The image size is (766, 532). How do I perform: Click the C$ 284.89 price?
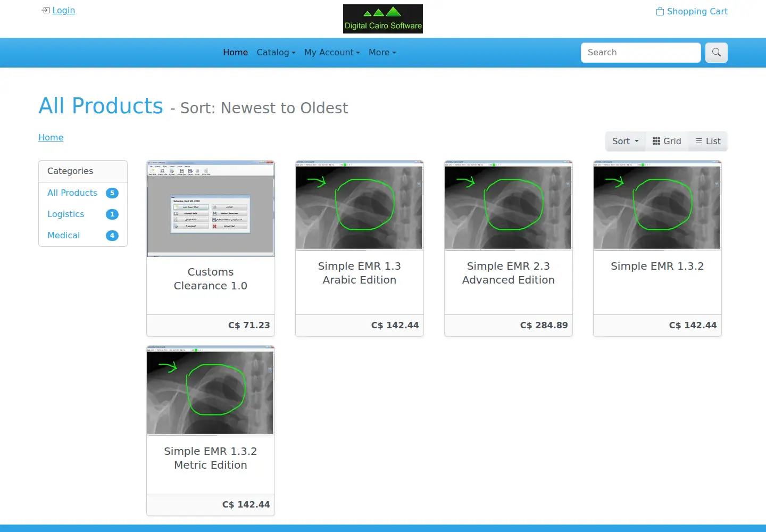544,325
